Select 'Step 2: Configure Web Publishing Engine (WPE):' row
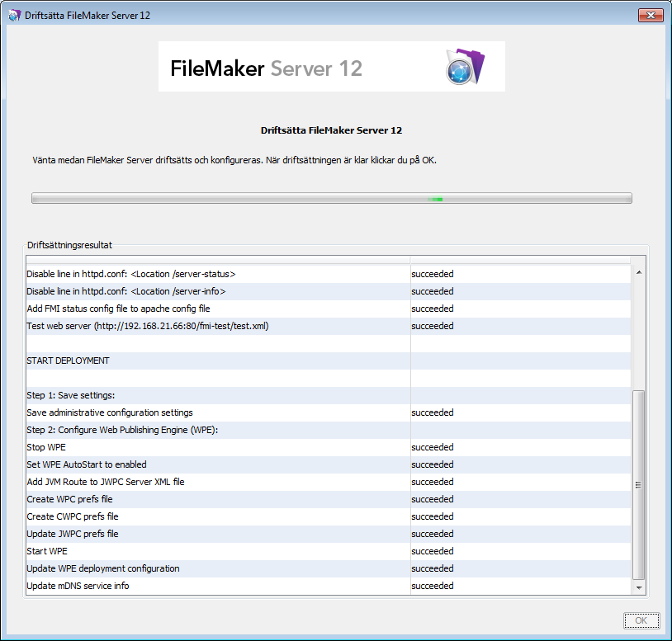672x641 pixels. pos(329,430)
